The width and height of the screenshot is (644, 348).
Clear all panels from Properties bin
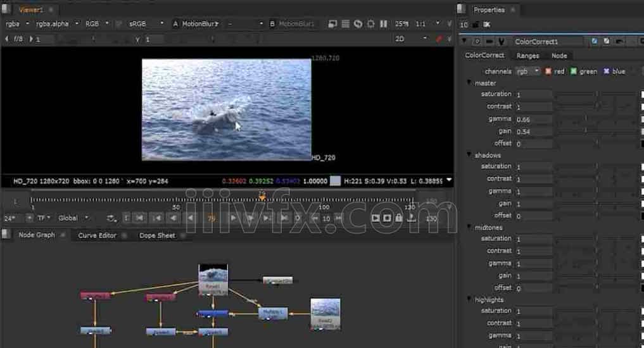coord(487,25)
